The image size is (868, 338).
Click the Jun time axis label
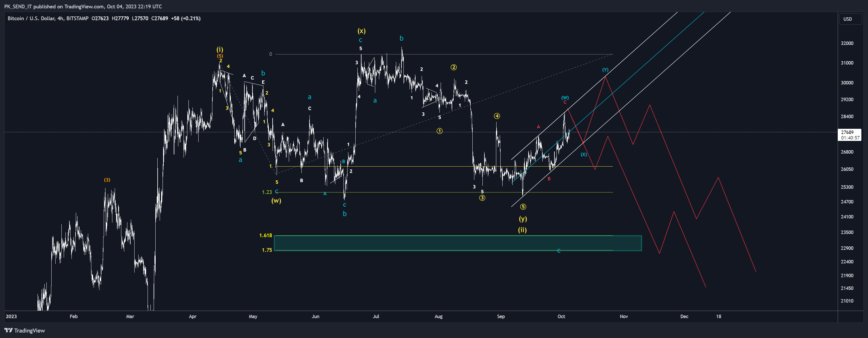coord(315,316)
